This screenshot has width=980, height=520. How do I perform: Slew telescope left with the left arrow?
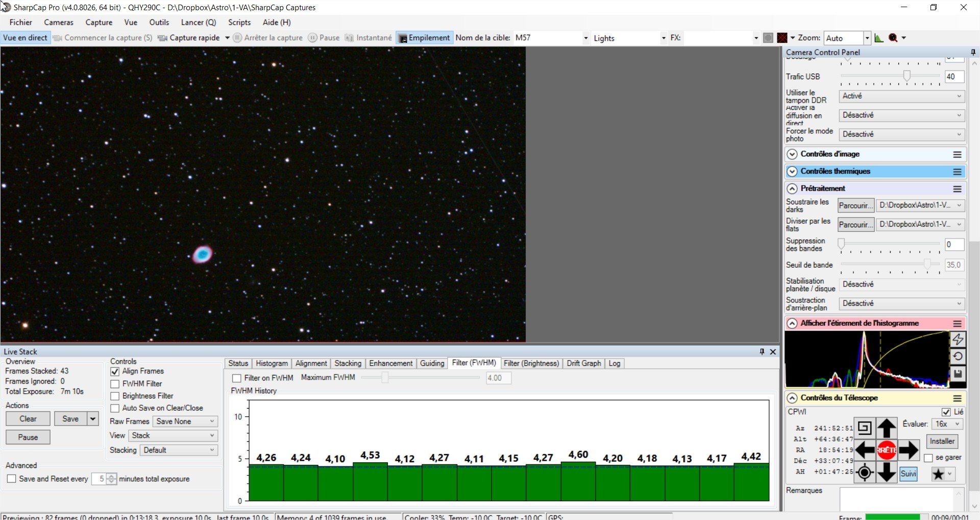865,450
